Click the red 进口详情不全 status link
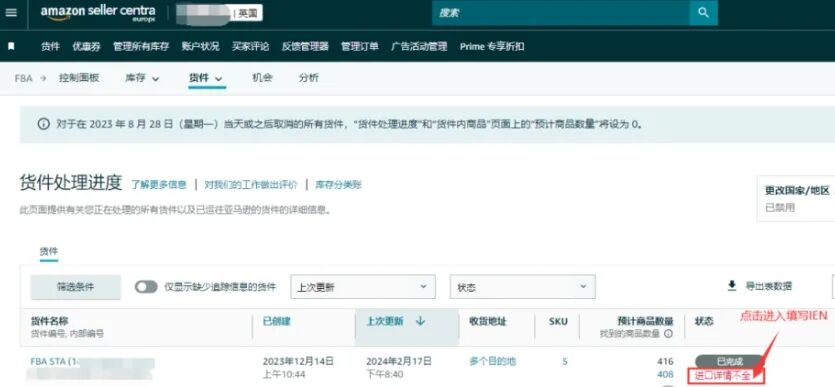 (x=725, y=375)
